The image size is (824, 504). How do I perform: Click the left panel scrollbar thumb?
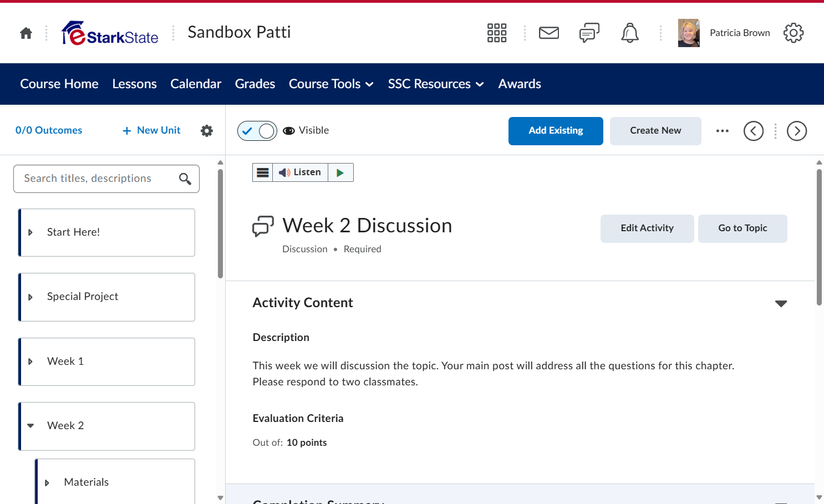pos(220,223)
